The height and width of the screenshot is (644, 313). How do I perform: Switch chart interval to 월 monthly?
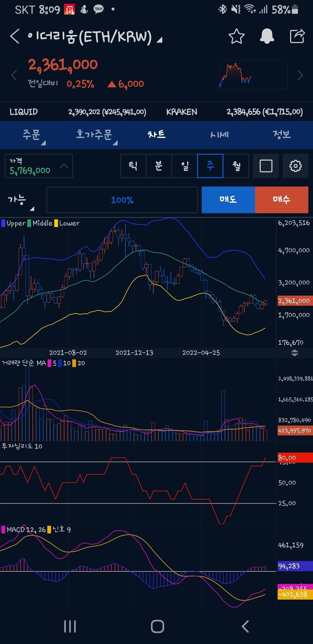click(x=236, y=166)
